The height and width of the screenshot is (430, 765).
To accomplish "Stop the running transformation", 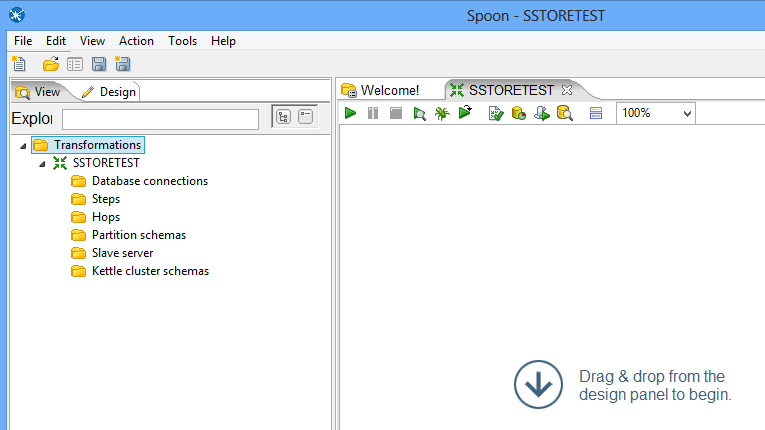I will click(x=396, y=113).
